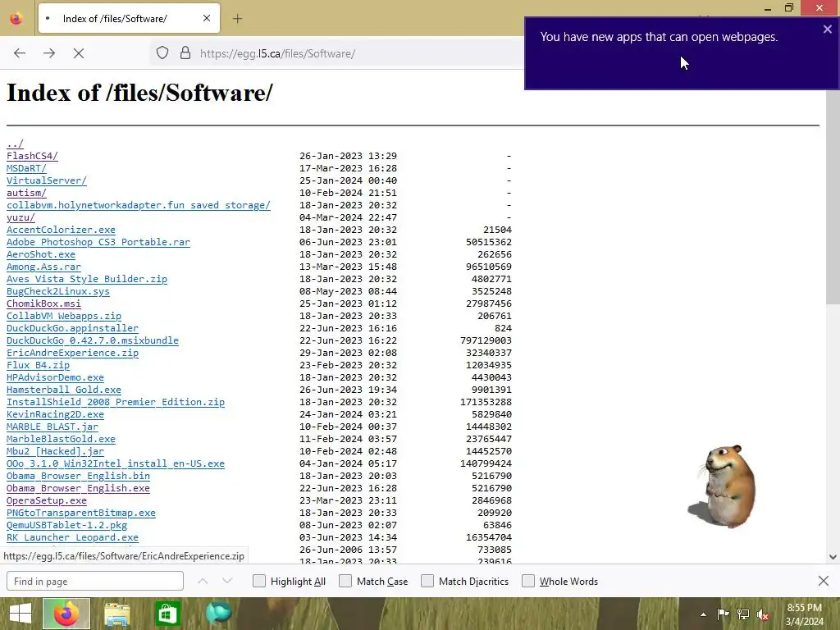Enable Highlight All checkbox
The image size is (840, 630).
[x=258, y=581]
